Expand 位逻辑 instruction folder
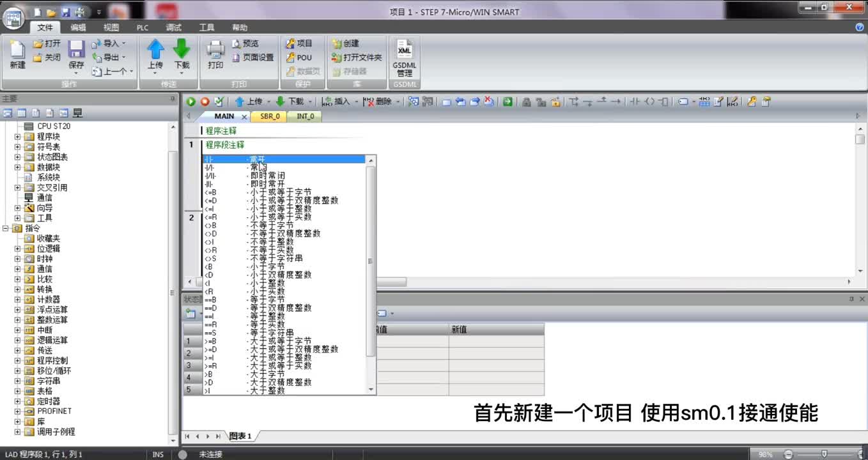Screen dimensions: 868x460 click(18, 249)
